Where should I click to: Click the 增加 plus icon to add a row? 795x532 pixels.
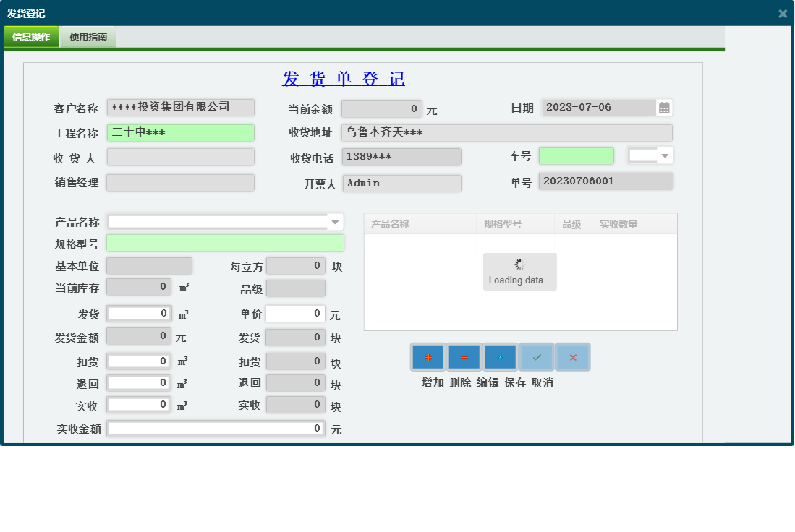coord(428,356)
